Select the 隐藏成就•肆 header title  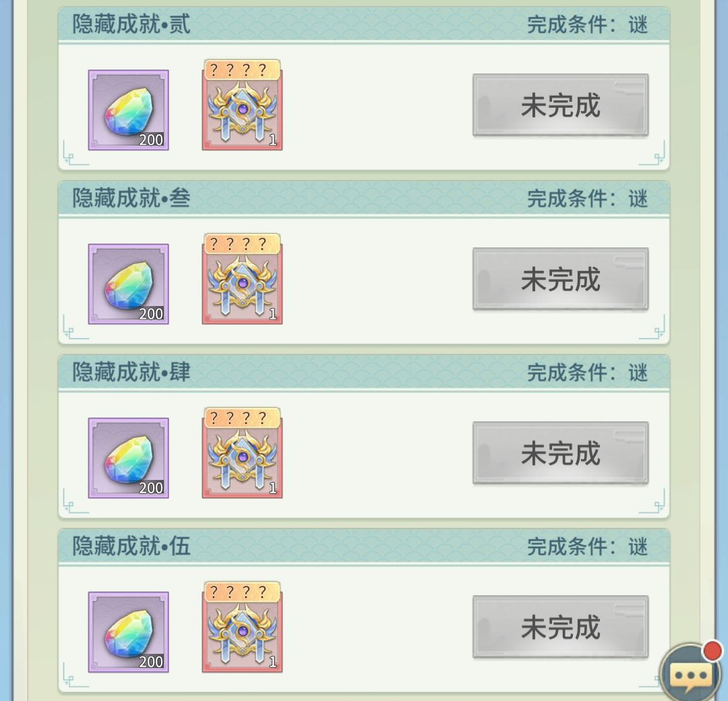coord(131,372)
